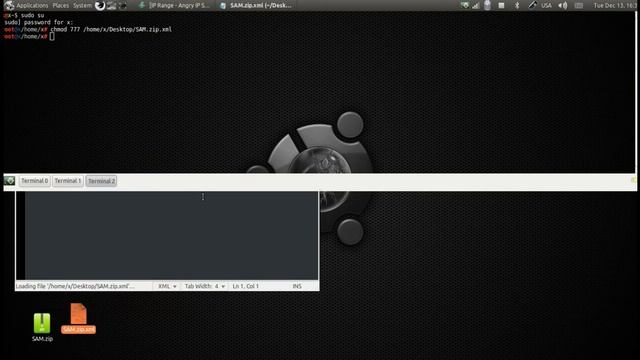This screenshot has width=640, height=360.
Task: Launch Firefox from the top panel
Action: 100,5
